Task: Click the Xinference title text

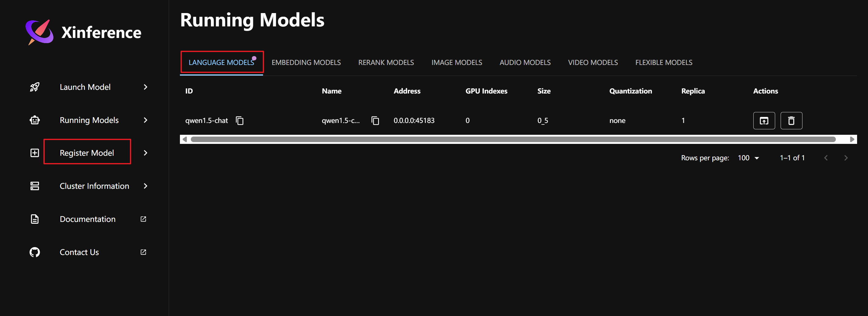Action: point(101,33)
